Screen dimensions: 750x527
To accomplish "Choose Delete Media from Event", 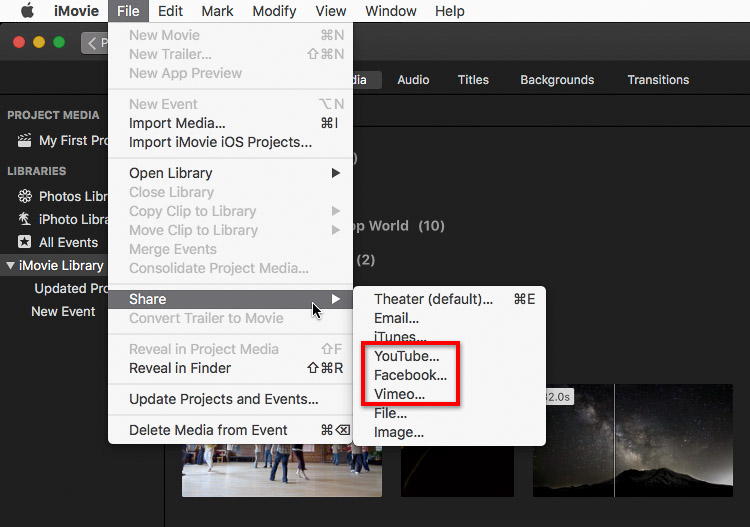I will click(231, 430).
